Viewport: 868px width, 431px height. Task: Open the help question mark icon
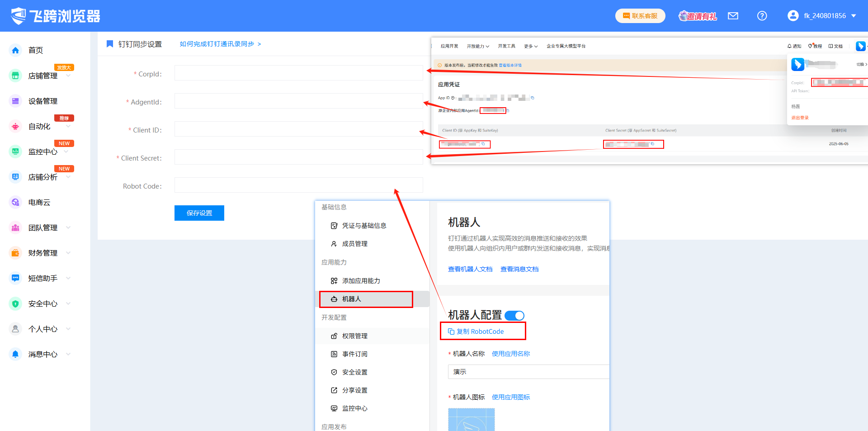[x=762, y=16]
